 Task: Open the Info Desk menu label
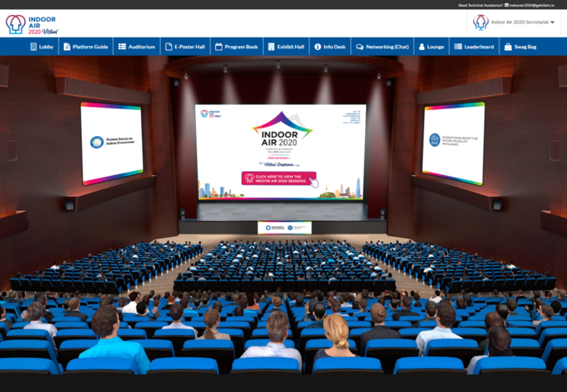coord(334,47)
